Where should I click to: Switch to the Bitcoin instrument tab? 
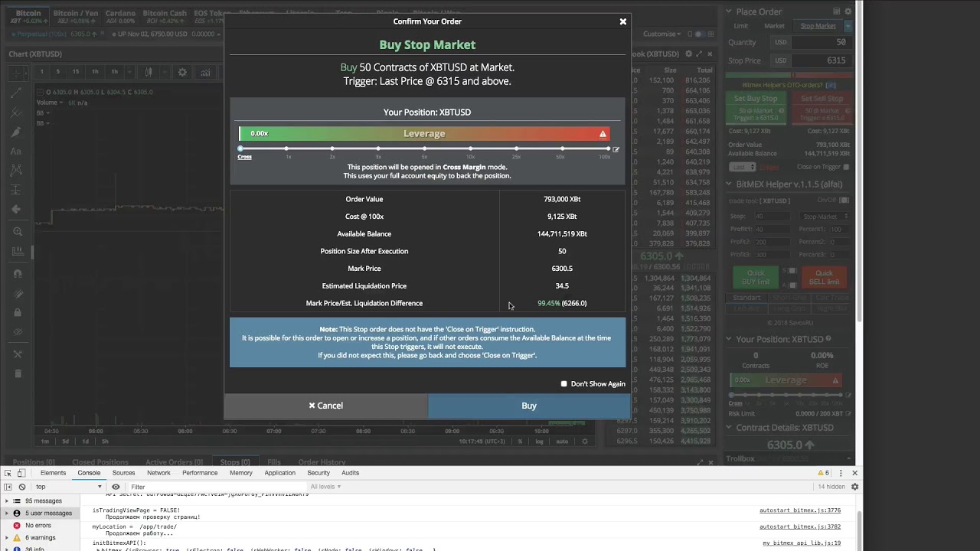(28, 17)
